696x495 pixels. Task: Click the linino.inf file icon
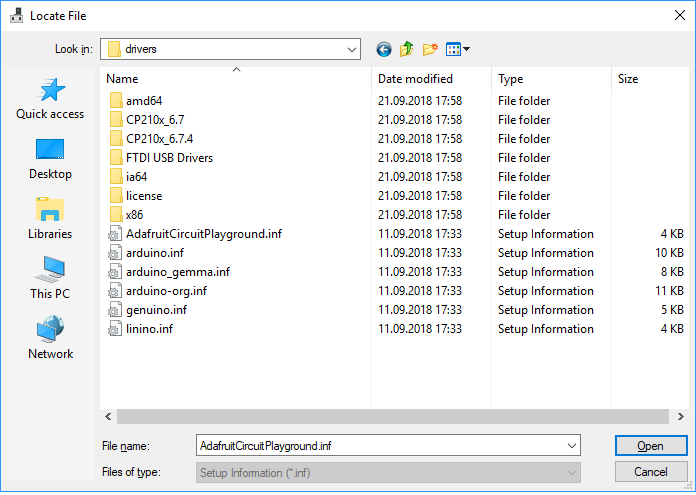pos(115,329)
